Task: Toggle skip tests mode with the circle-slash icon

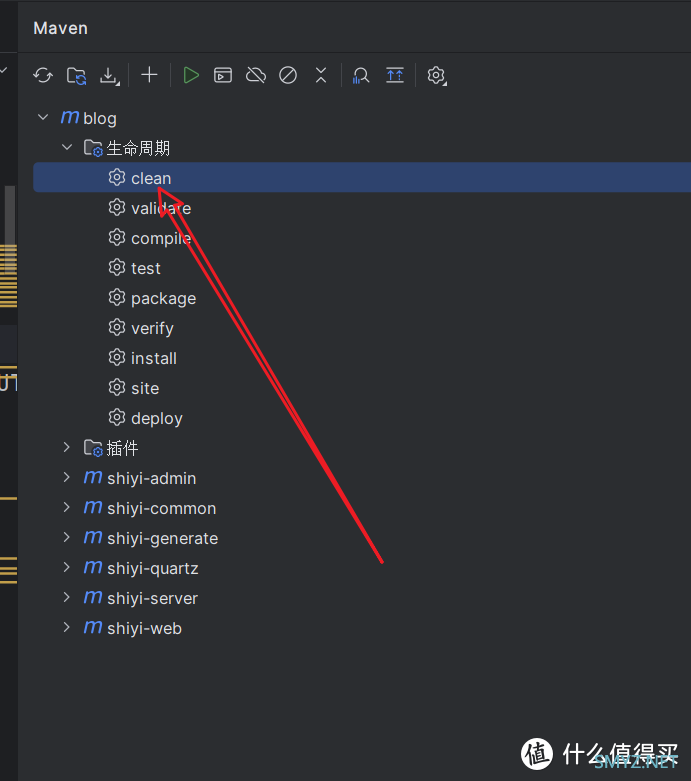Action: pos(288,75)
